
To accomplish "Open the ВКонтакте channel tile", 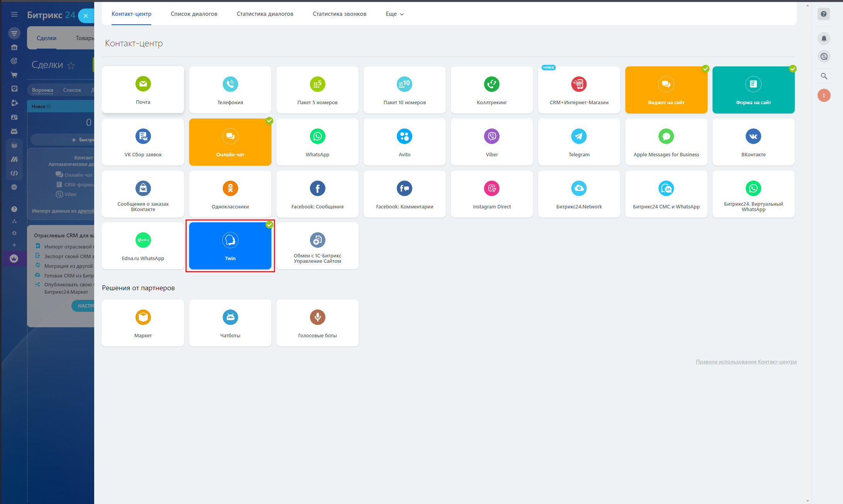I will click(753, 142).
